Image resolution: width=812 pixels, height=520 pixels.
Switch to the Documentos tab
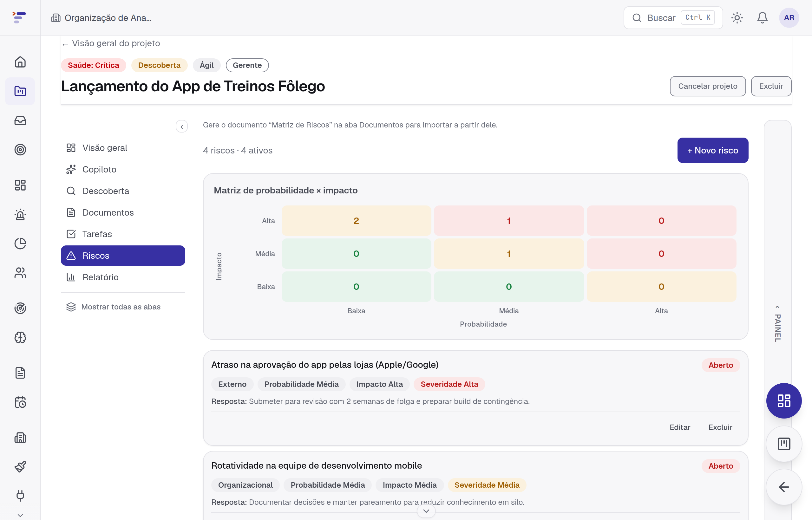[123, 212]
